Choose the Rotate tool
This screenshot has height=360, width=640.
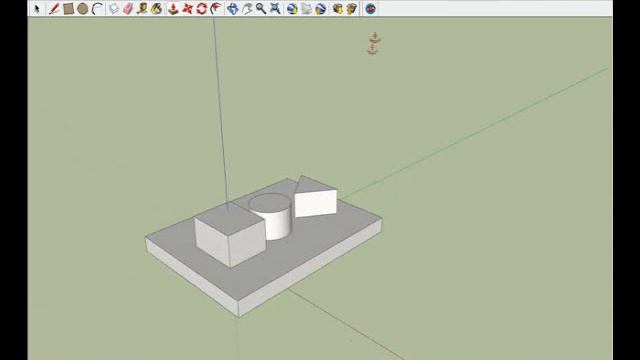click(x=202, y=9)
